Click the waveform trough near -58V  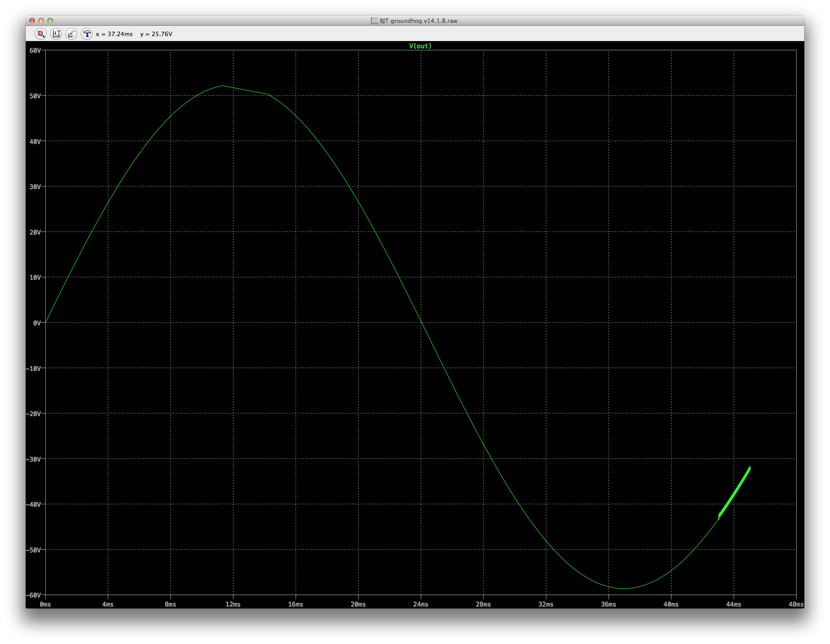pyautogui.click(x=624, y=588)
